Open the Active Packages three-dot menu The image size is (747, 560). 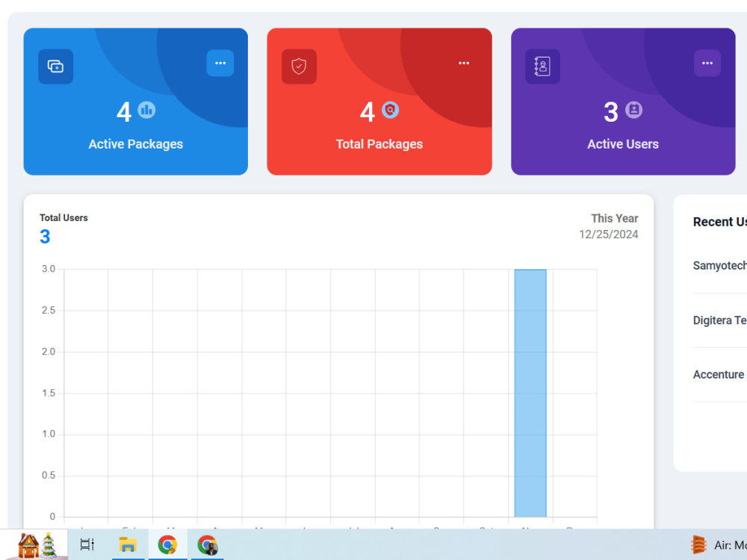pyautogui.click(x=220, y=63)
